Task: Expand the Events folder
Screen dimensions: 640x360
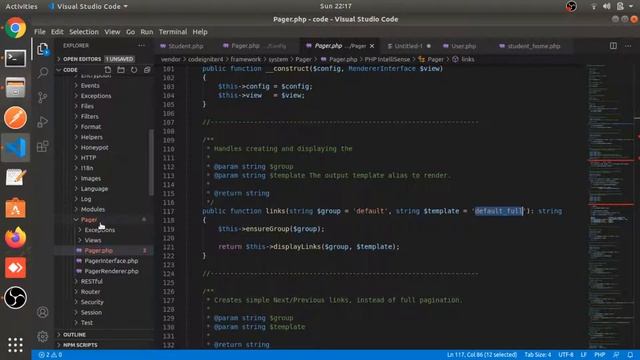Action: pos(90,86)
